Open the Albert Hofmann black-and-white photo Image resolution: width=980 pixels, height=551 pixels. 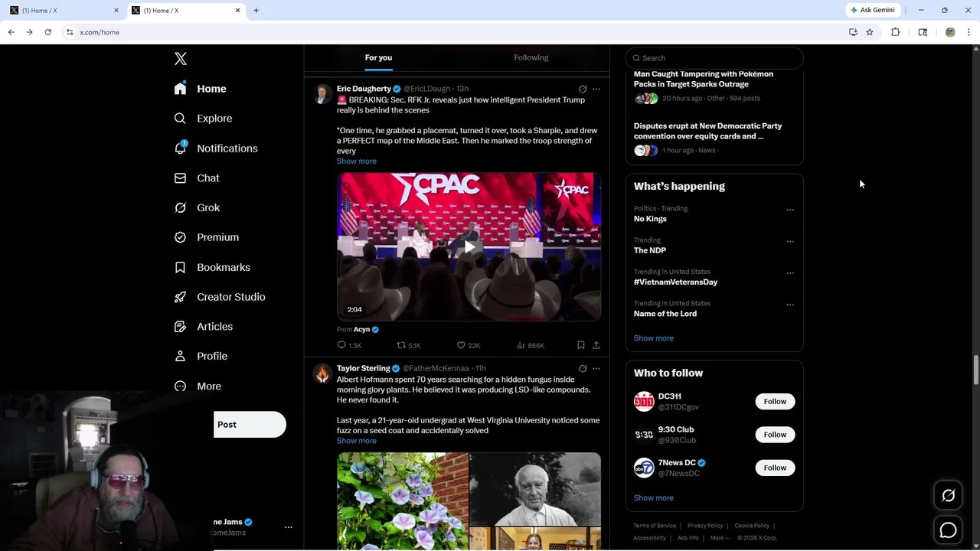pyautogui.click(x=535, y=489)
